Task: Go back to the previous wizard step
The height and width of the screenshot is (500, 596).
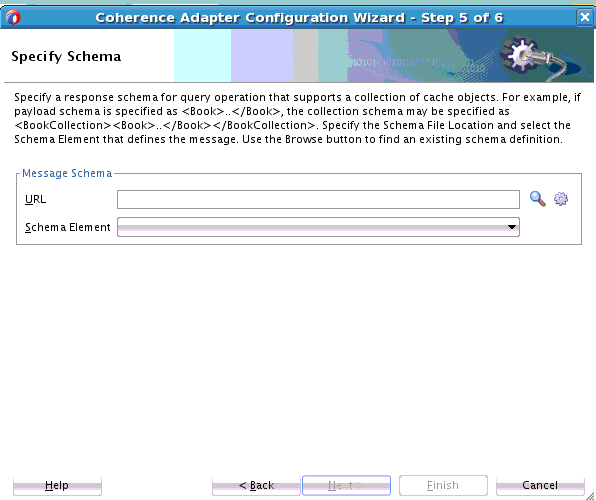Action: click(x=256, y=485)
